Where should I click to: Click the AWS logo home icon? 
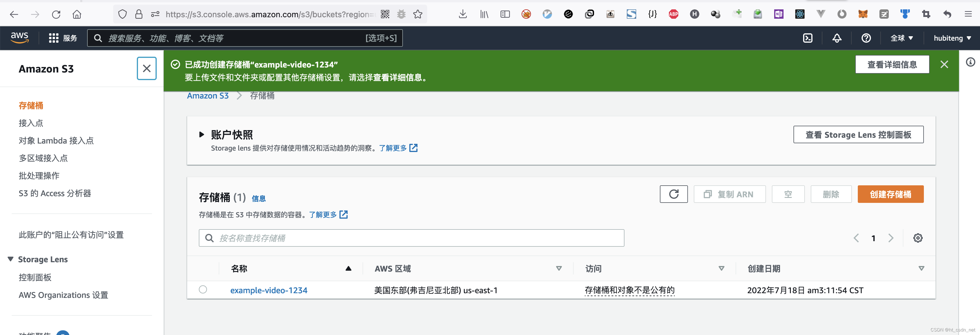pos(20,38)
